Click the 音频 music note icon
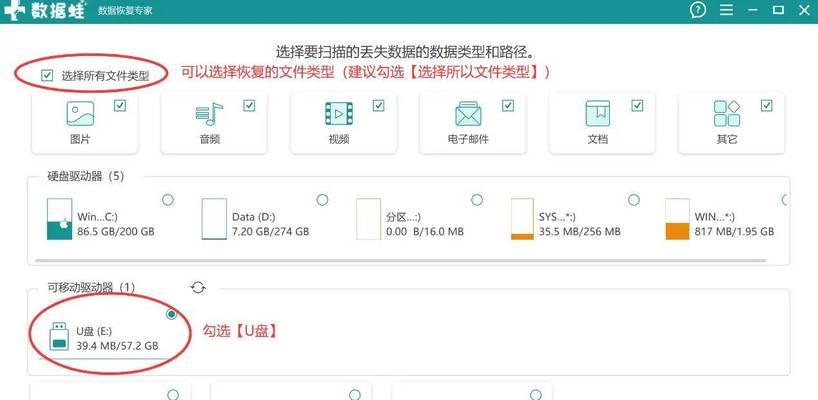The height and width of the screenshot is (400, 818). 209,114
